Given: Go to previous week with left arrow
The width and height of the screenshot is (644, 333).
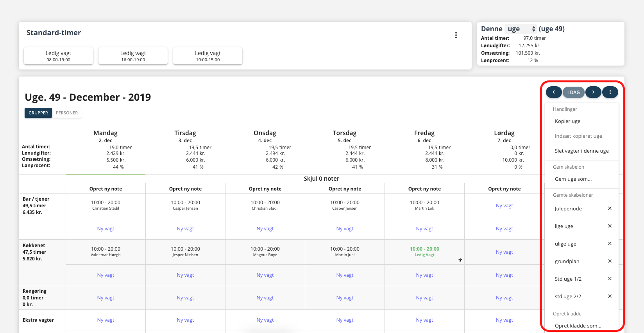Looking at the screenshot, I should [554, 92].
